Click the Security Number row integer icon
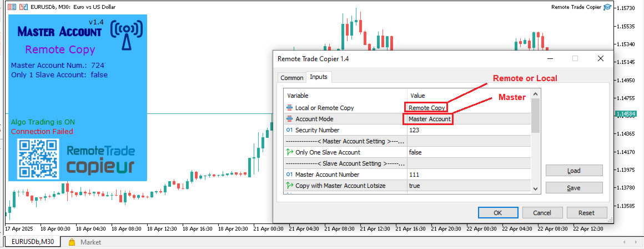This screenshot has height=249, width=644. pos(290,130)
